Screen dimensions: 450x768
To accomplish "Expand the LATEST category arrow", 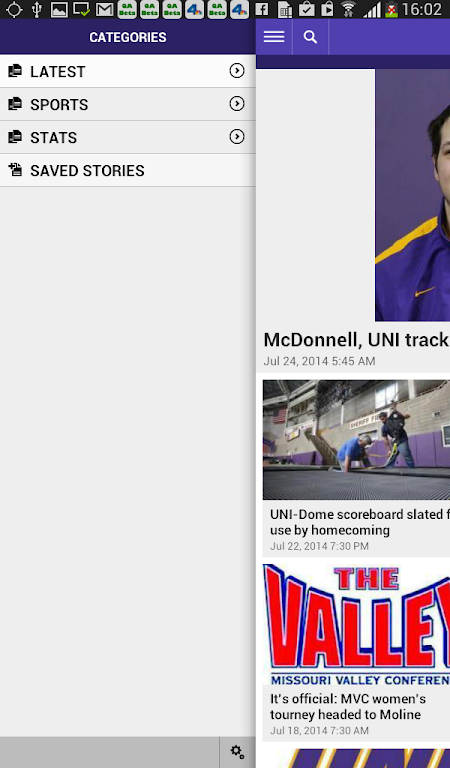I will pos(237,71).
